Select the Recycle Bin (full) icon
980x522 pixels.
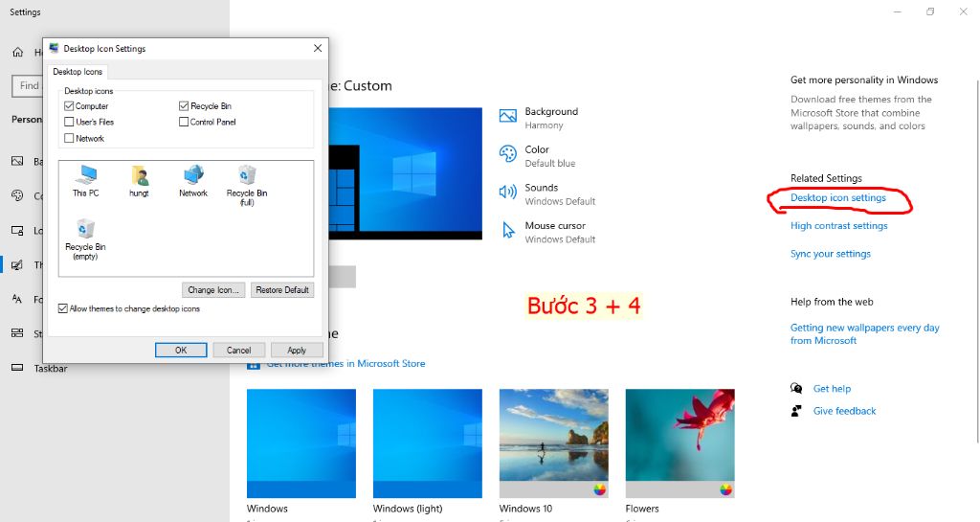pyautogui.click(x=247, y=185)
